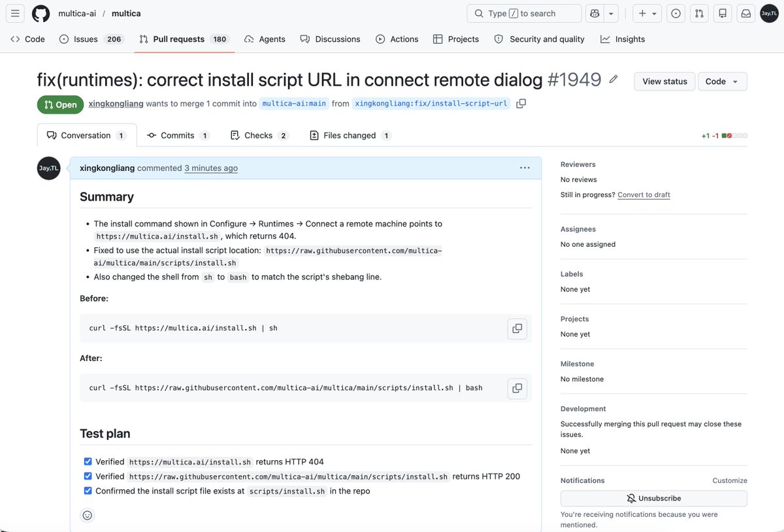Select the Commits tab
The width and height of the screenshot is (784, 532).
pyautogui.click(x=178, y=136)
